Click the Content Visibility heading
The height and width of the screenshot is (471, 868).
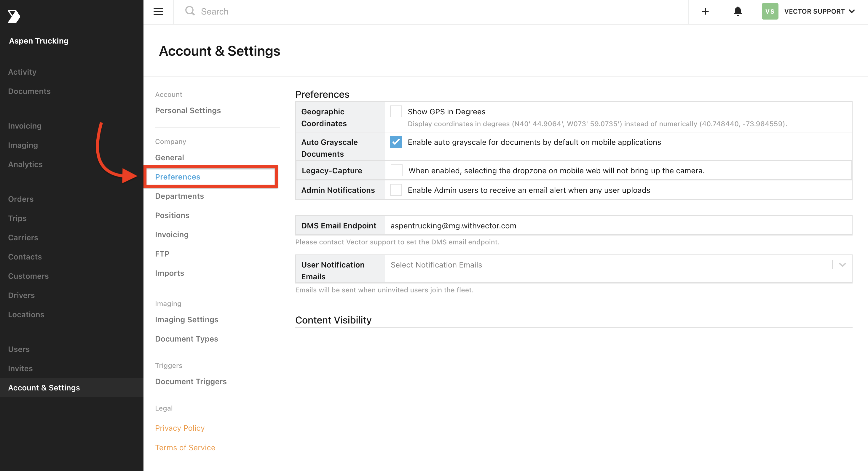click(x=333, y=320)
